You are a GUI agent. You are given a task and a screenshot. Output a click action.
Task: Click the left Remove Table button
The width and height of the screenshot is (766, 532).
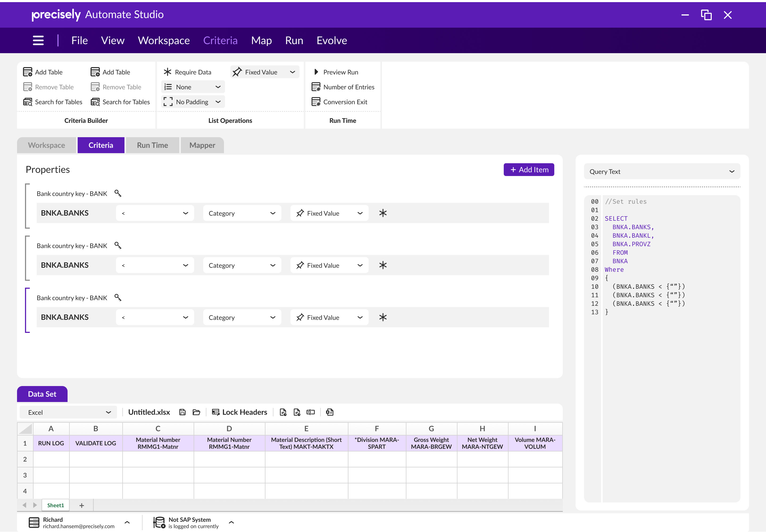48,87
